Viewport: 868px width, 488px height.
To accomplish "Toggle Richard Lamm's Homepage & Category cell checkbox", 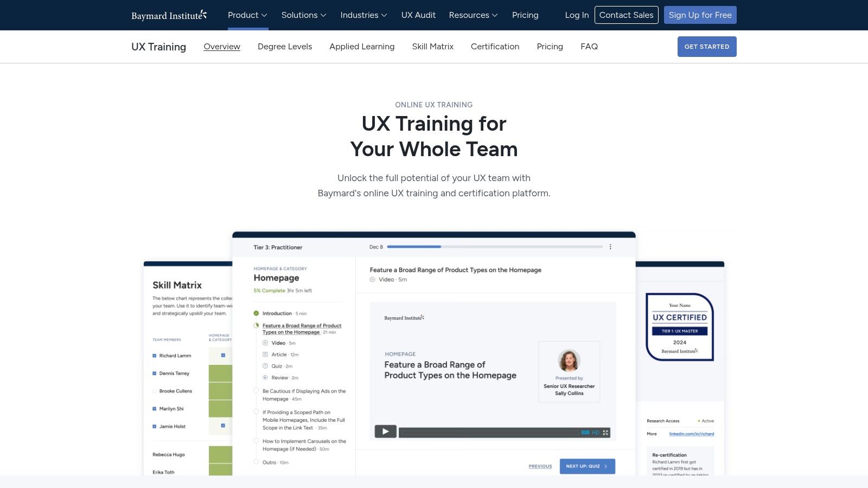I will (x=223, y=355).
